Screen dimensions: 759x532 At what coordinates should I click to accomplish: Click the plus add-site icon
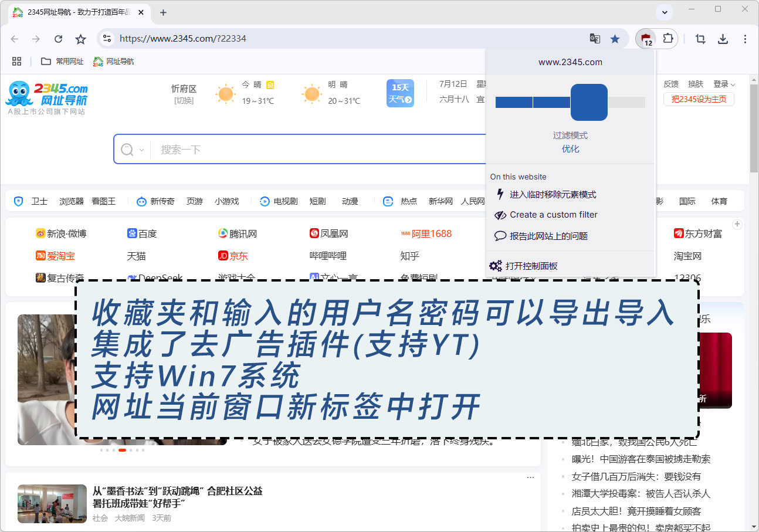737,224
